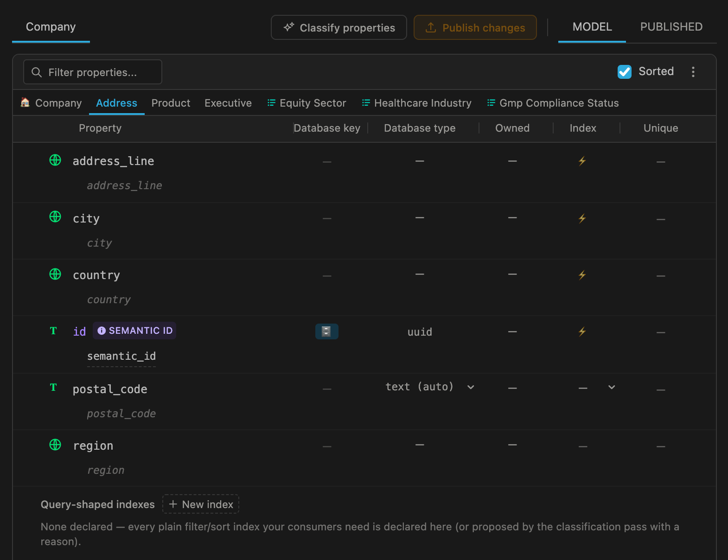
Task: Open the Gmp Compliance Status tab
Action: click(553, 103)
